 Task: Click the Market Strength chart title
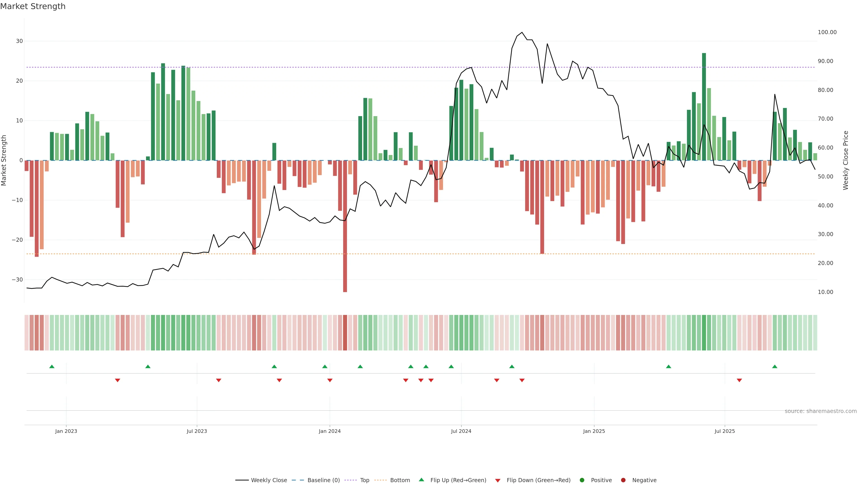click(33, 6)
